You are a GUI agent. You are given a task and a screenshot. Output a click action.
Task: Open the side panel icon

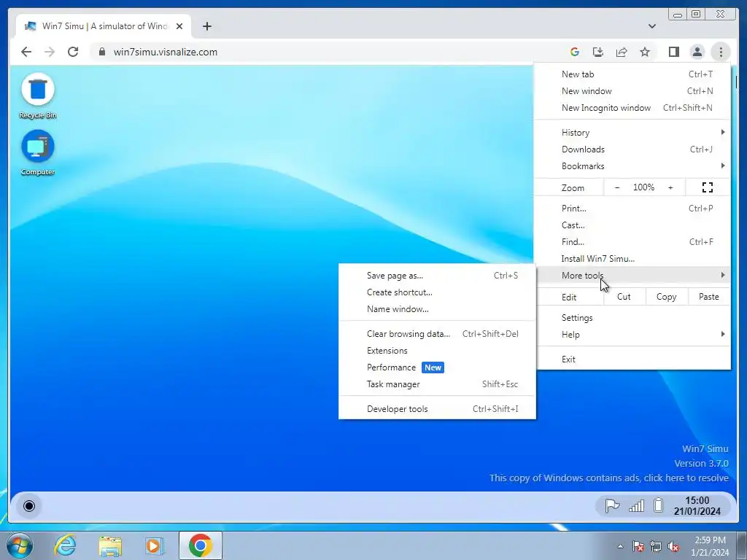point(673,52)
